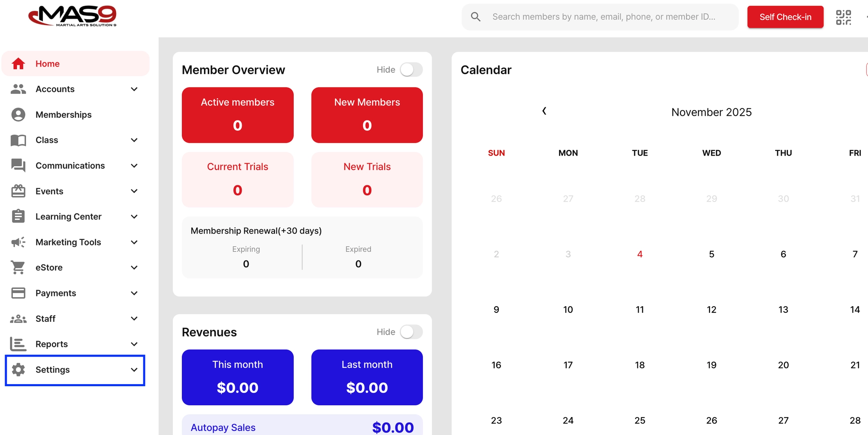The height and width of the screenshot is (435, 868).
Task: Select Home in the sidebar
Action: (x=75, y=64)
